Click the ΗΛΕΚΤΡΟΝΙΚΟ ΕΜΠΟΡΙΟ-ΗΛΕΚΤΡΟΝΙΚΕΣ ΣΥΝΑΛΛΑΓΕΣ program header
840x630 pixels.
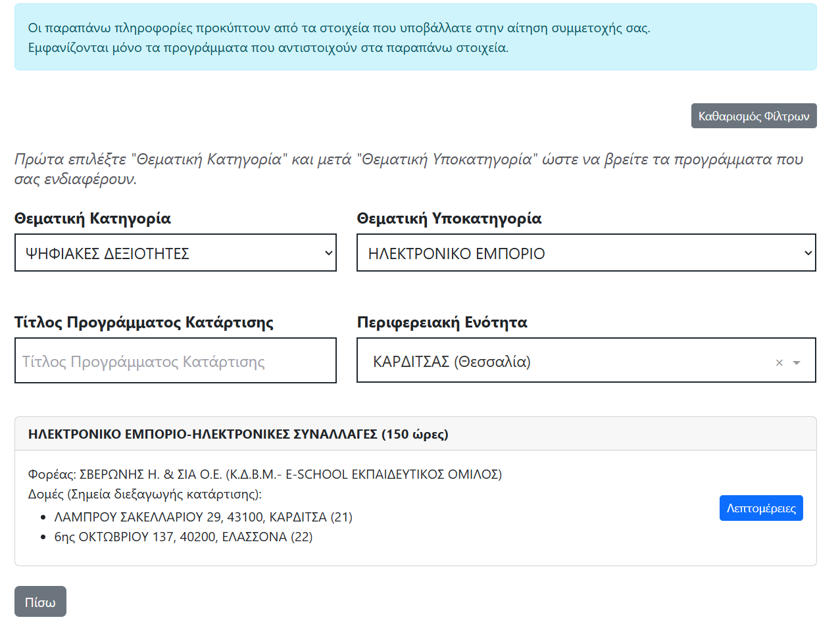[x=238, y=434]
